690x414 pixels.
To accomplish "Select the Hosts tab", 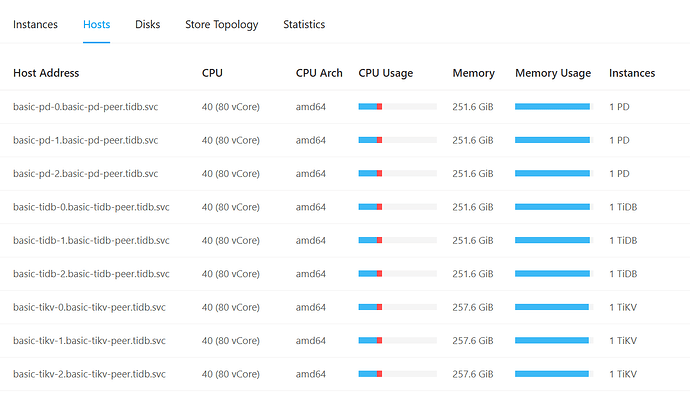I will point(97,24).
